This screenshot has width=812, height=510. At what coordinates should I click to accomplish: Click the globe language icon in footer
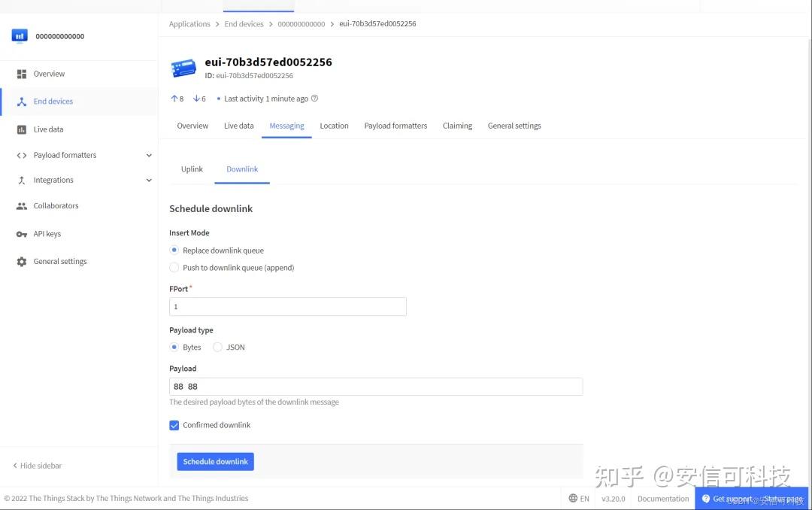(573, 498)
